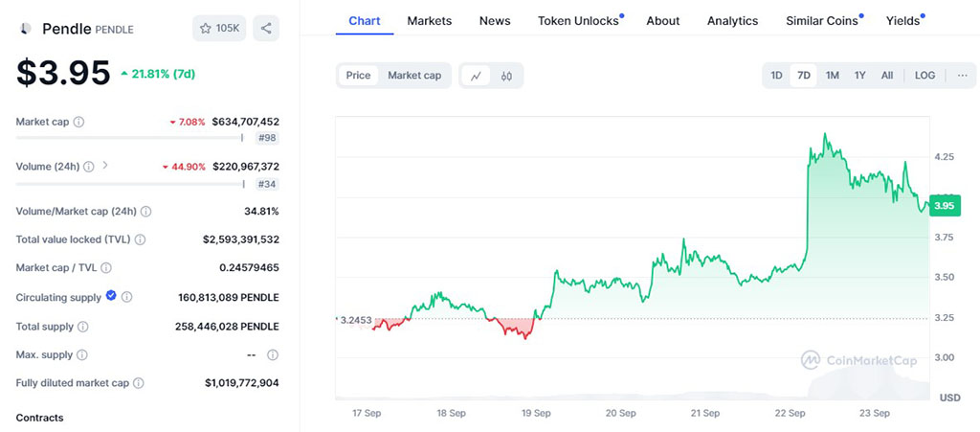The image size is (980, 432).
Task: Click the 34.81% volume ratio value
Action: point(261,212)
